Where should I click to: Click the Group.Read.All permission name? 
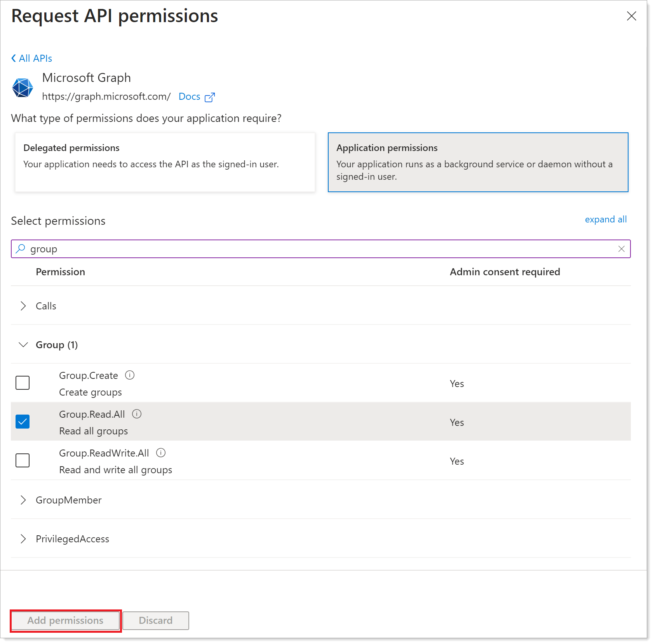pyautogui.click(x=92, y=414)
